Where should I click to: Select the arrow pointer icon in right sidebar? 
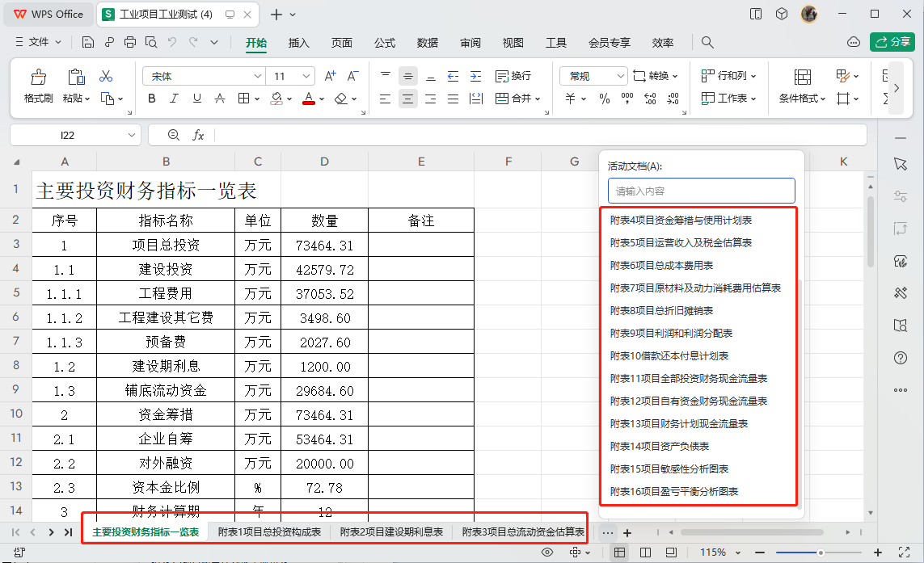(x=901, y=163)
